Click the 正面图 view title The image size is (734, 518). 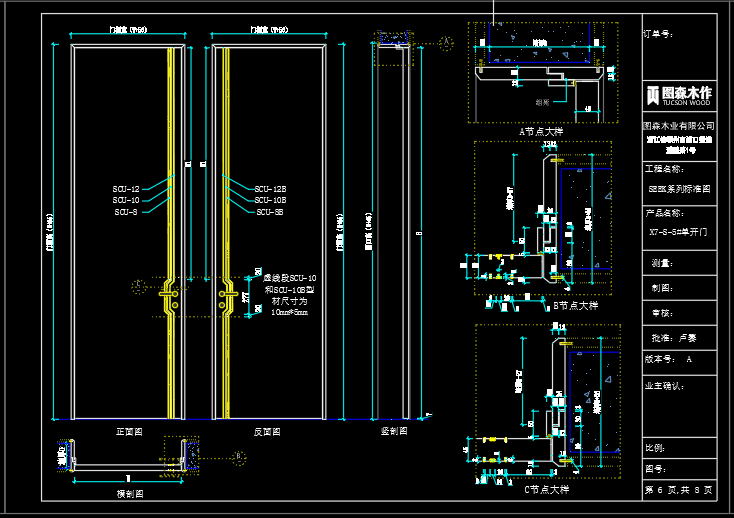pos(129,432)
